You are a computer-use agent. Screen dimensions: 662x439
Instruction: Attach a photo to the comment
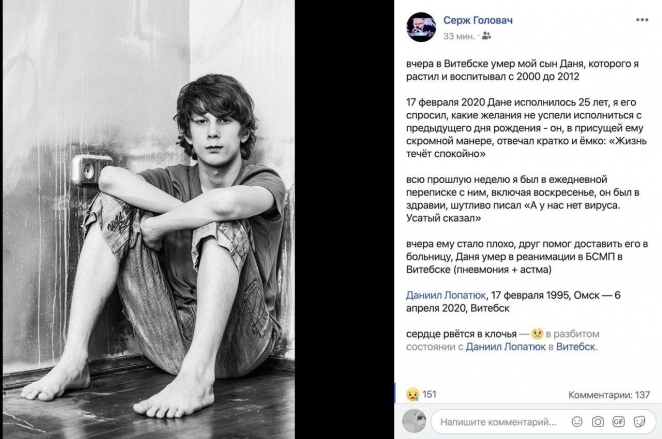point(596,421)
